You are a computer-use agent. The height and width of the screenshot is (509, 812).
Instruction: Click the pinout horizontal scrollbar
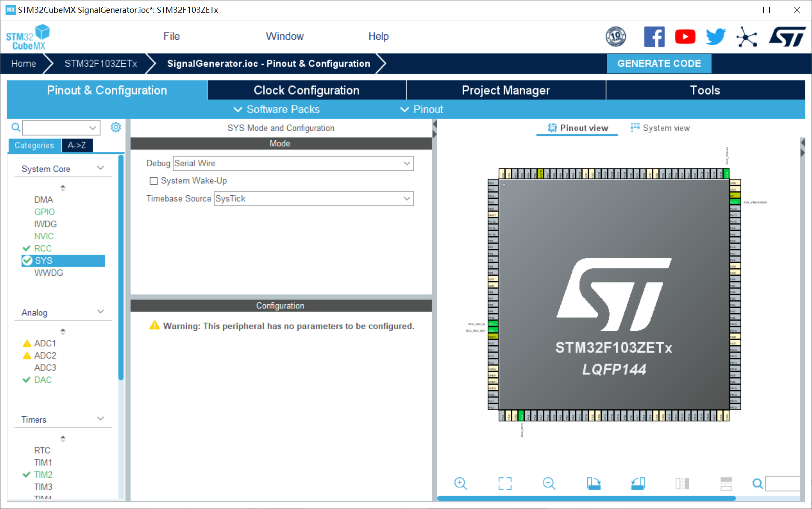(586, 498)
